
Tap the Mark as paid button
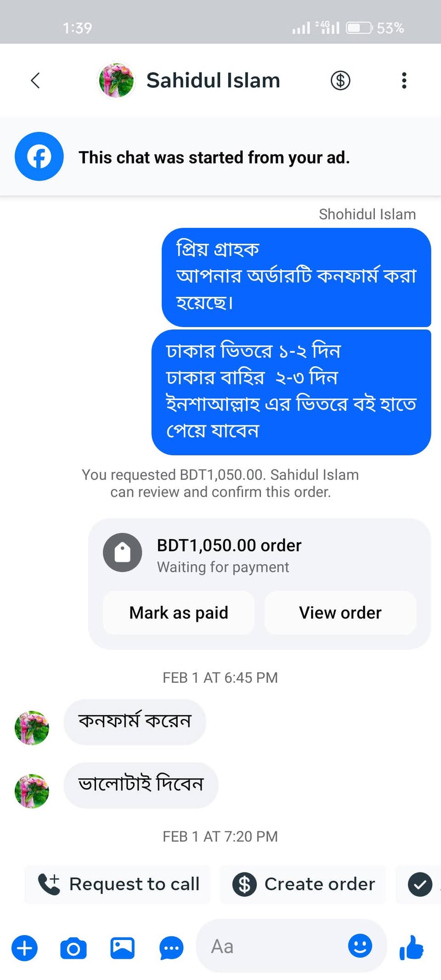[x=179, y=612]
